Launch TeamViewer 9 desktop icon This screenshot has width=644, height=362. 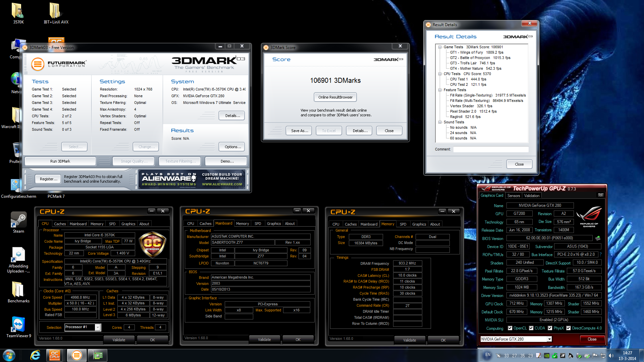coord(18,327)
